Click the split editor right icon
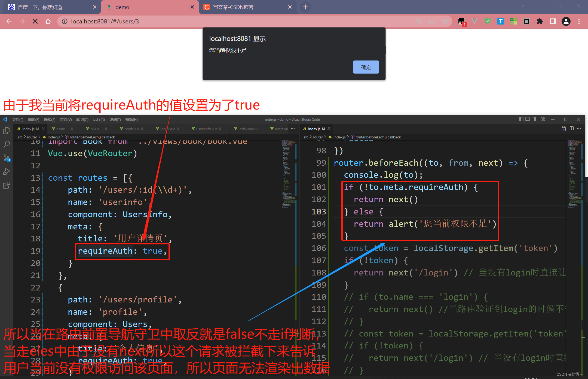 click(x=572, y=129)
